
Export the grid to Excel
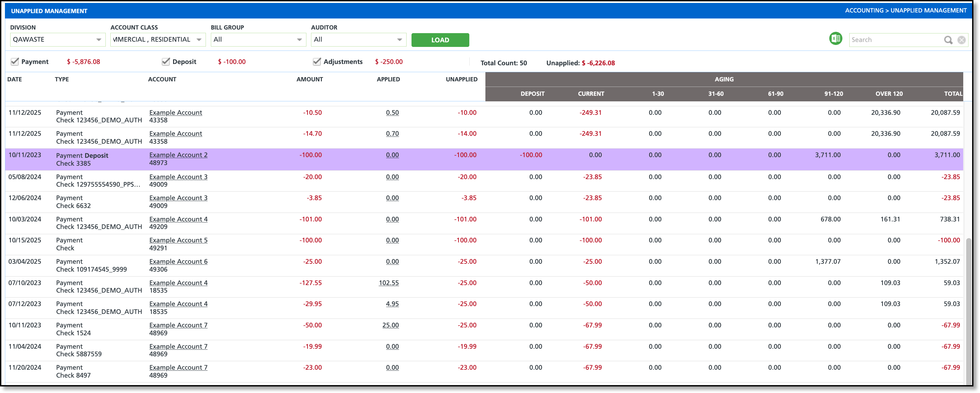click(x=835, y=39)
